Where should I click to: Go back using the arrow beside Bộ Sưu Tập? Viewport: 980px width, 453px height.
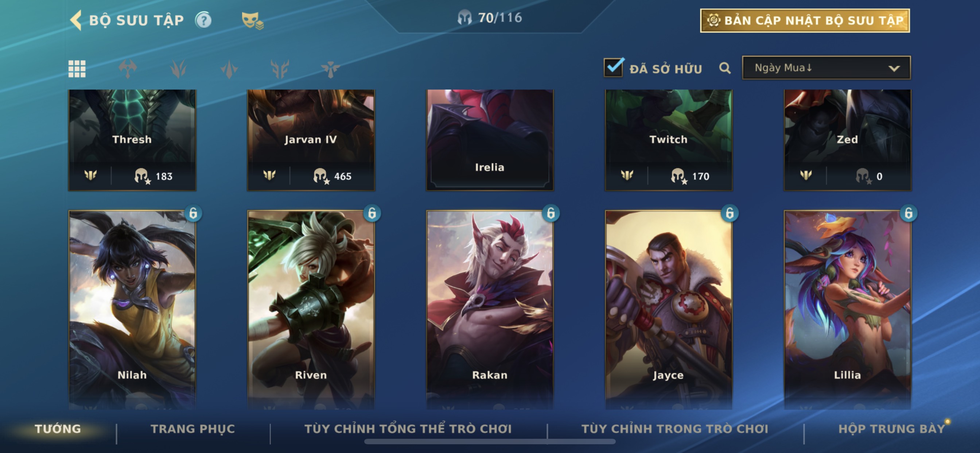pyautogui.click(x=76, y=20)
